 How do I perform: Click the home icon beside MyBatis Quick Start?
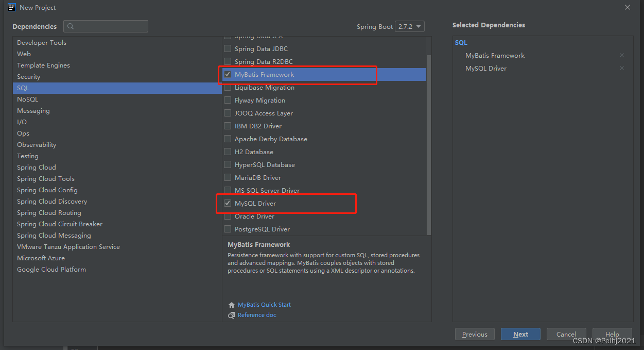coord(232,305)
